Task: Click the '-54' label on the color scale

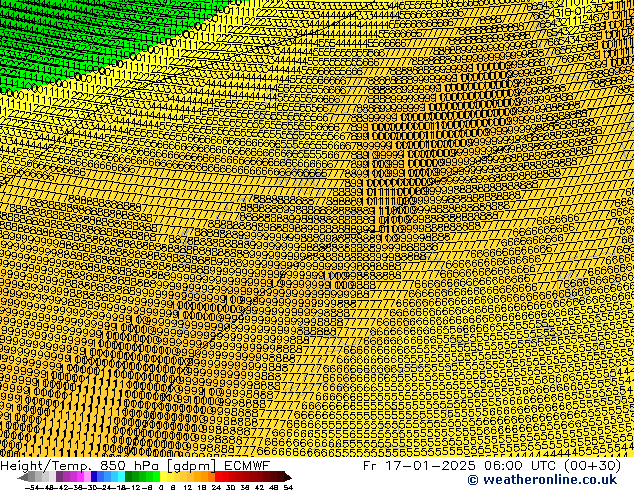Action: pos(32,488)
